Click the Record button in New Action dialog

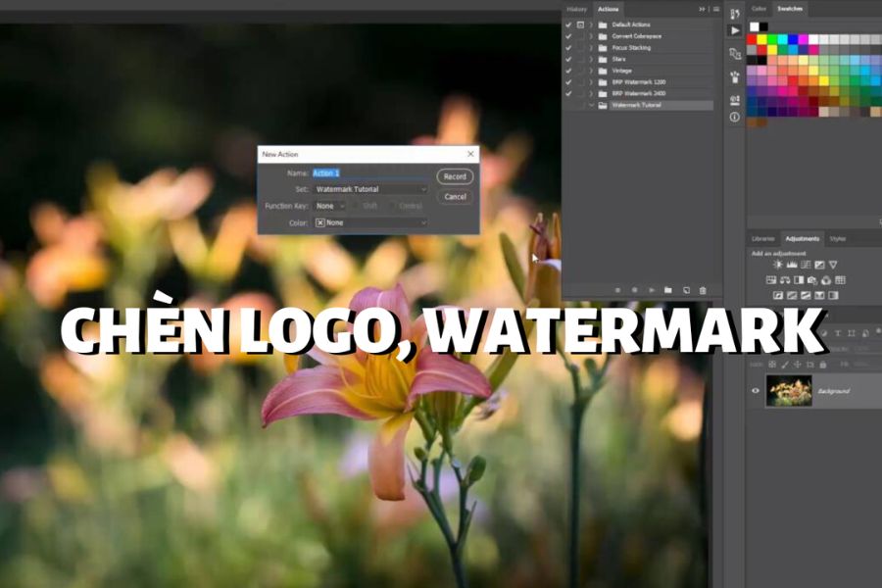[455, 176]
